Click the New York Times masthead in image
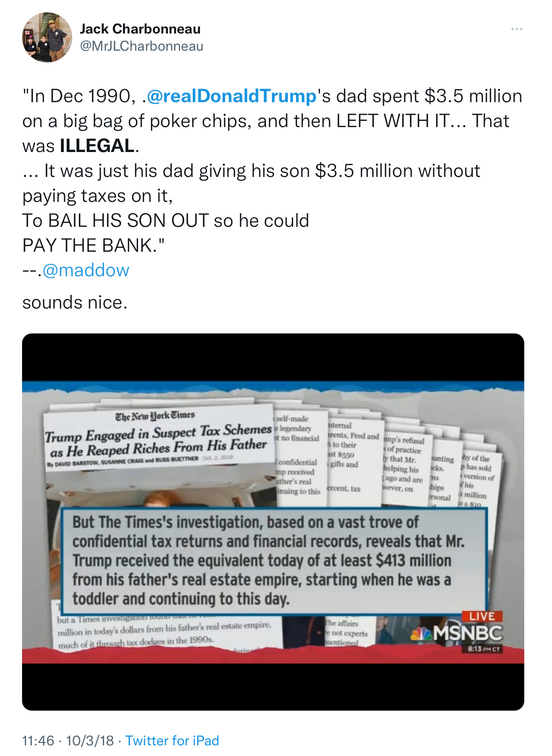This screenshot has height=756, width=552. pyautogui.click(x=155, y=416)
